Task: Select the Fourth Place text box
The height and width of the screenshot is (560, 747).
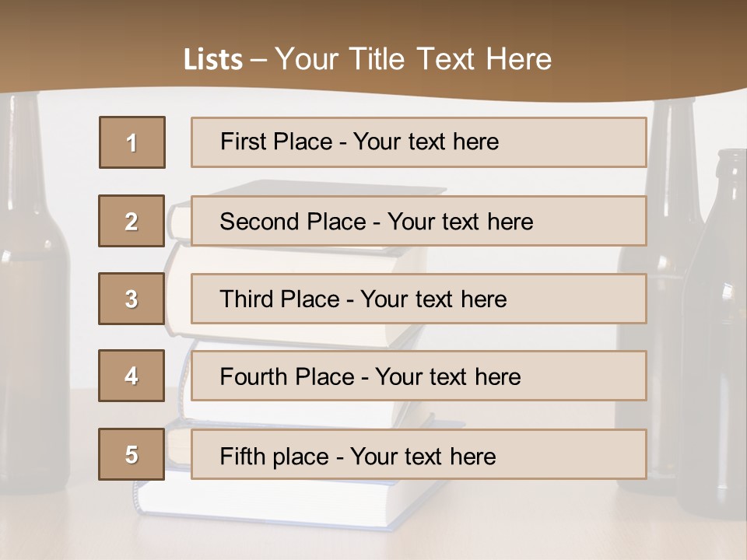Action: point(419,376)
